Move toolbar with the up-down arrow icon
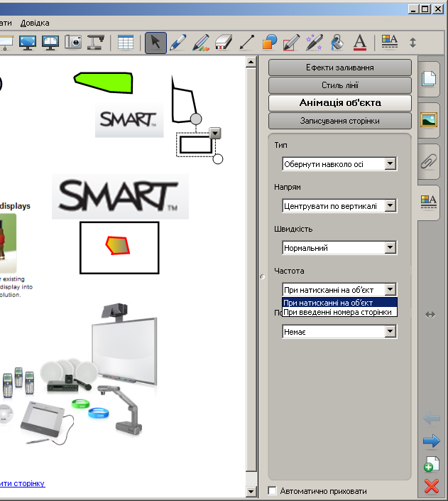 [413, 43]
